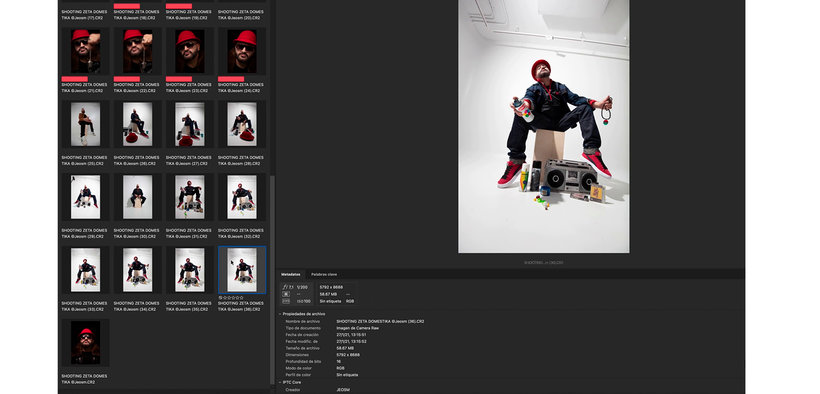Select thumbnail (25).CR2 of seated man
The width and height of the screenshot is (820, 394).
(x=85, y=124)
